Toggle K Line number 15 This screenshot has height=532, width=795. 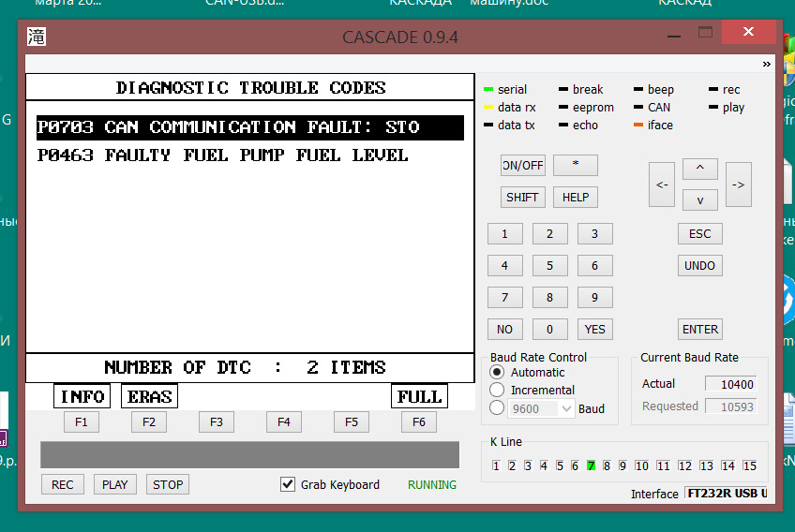click(x=749, y=465)
